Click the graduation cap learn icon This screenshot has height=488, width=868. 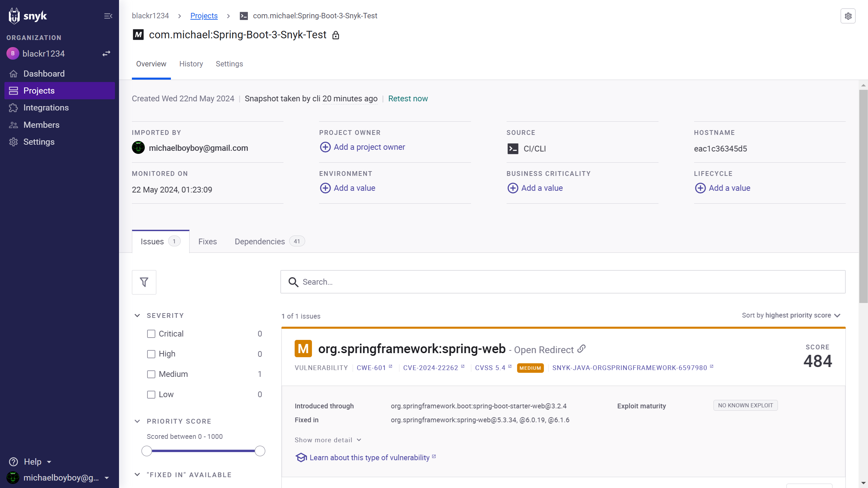pyautogui.click(x=301, y=457)
